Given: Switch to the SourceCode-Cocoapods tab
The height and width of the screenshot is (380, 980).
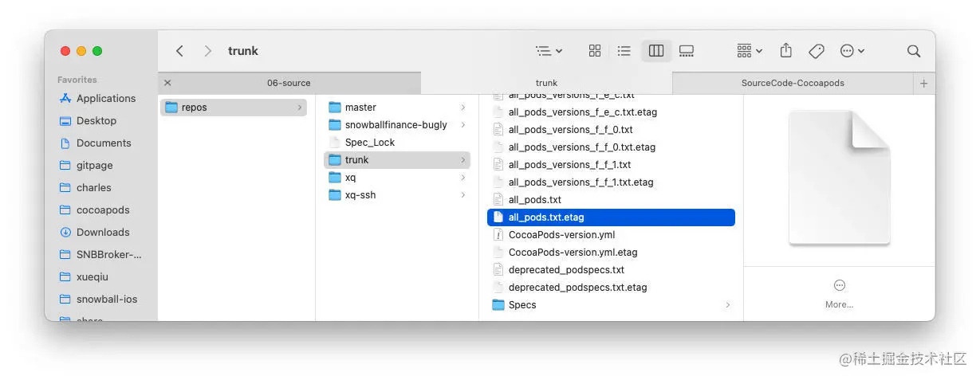Looking at the screenshot, I should (x=793, y=83).
